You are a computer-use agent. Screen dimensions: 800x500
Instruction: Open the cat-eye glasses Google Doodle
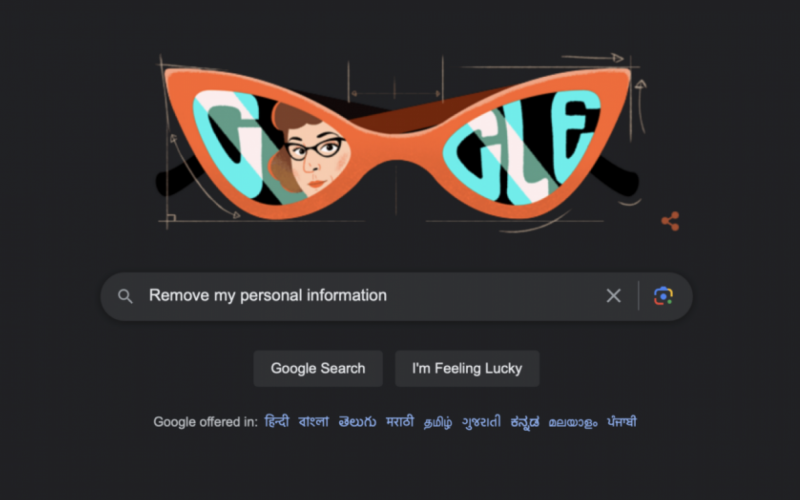point(397,143)
